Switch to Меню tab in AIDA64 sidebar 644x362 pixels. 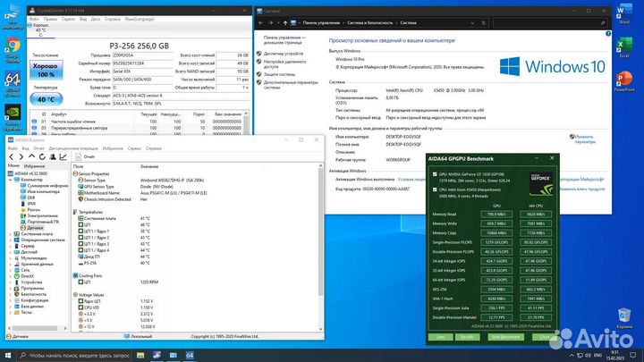pyautogui.click(x=13, y=166)
